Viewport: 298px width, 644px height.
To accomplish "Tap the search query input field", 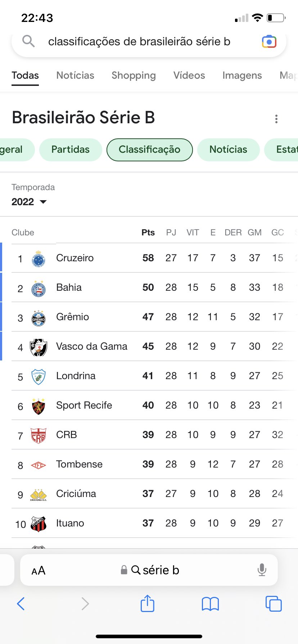I will click(139, 42).
